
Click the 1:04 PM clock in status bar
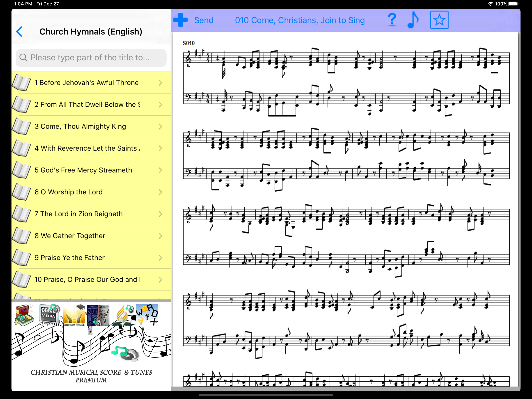23,4
